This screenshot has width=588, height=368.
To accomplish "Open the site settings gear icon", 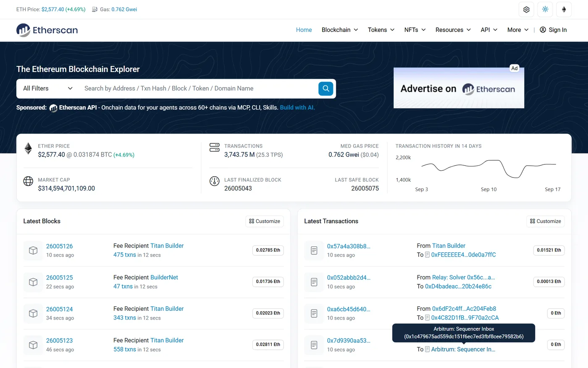I will (x=526, y=9).
